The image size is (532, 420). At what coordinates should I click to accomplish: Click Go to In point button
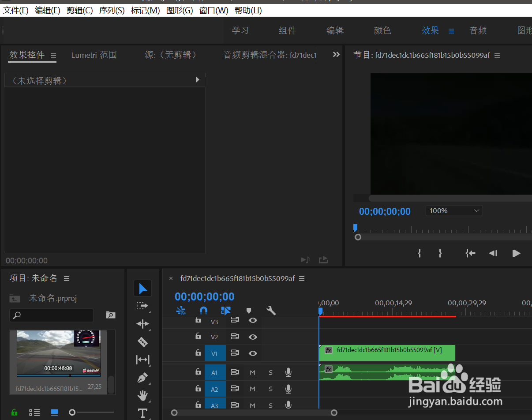click(x=470, y=253)
